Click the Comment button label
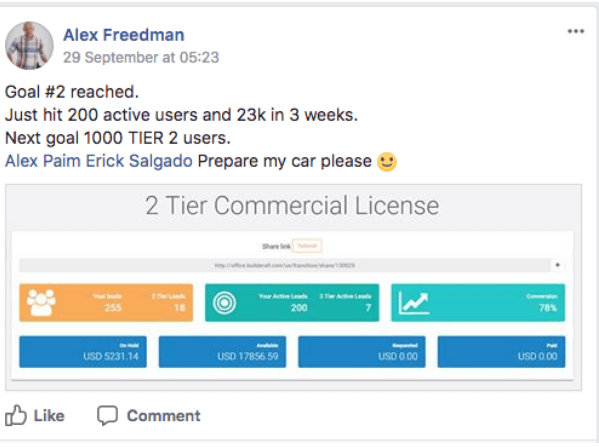 click(x=164, y=416)
